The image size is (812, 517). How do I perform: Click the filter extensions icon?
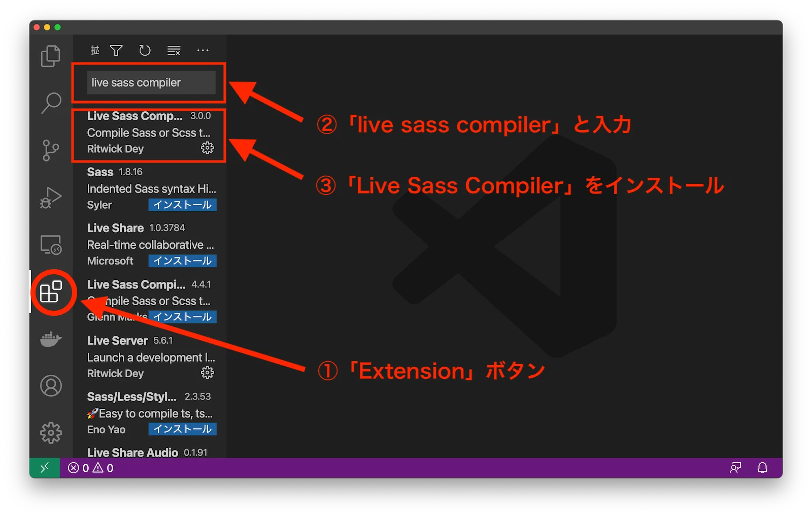(x=116, y=50)
